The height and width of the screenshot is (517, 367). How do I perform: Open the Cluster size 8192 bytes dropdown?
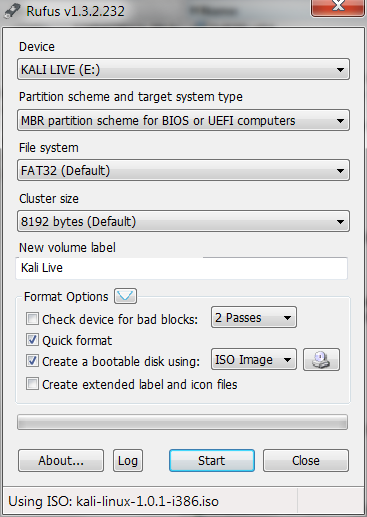pyautogui.click(x=183, y=221)
